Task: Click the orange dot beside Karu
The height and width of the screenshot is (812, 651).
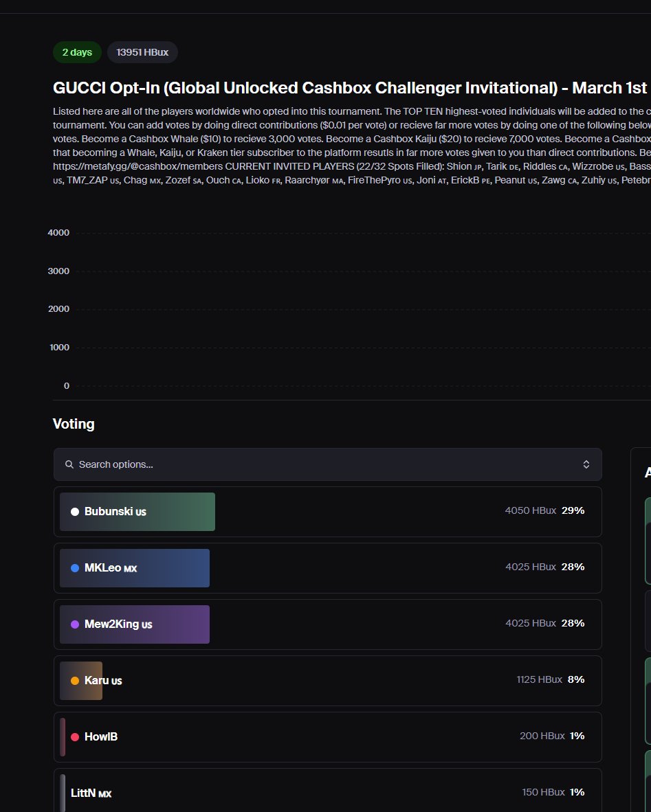Action: coord(75,681)
